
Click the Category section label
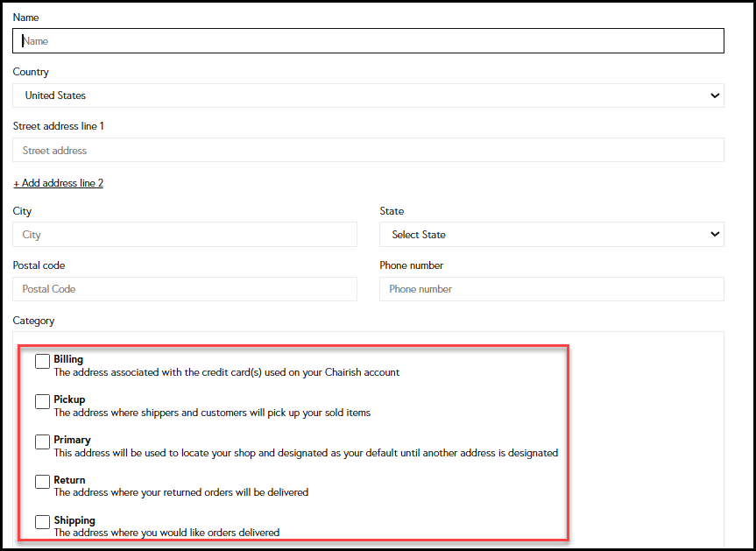pos(34,321)
